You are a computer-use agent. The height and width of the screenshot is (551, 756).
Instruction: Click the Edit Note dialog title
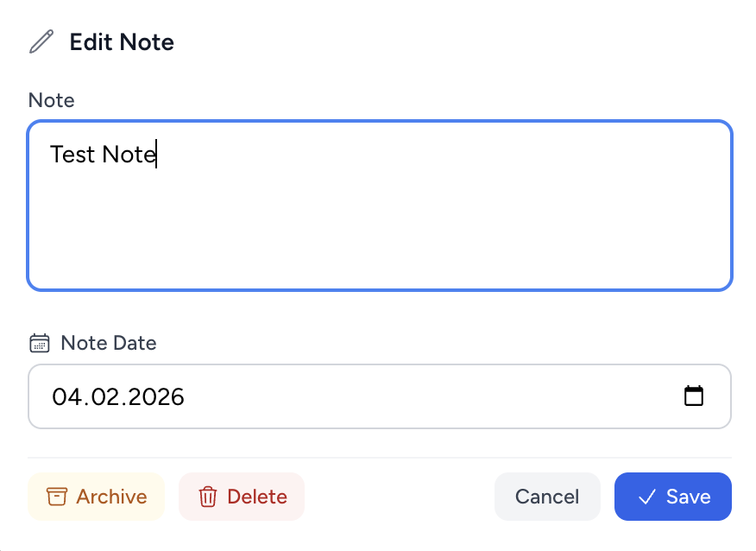(x=121, y=41)
